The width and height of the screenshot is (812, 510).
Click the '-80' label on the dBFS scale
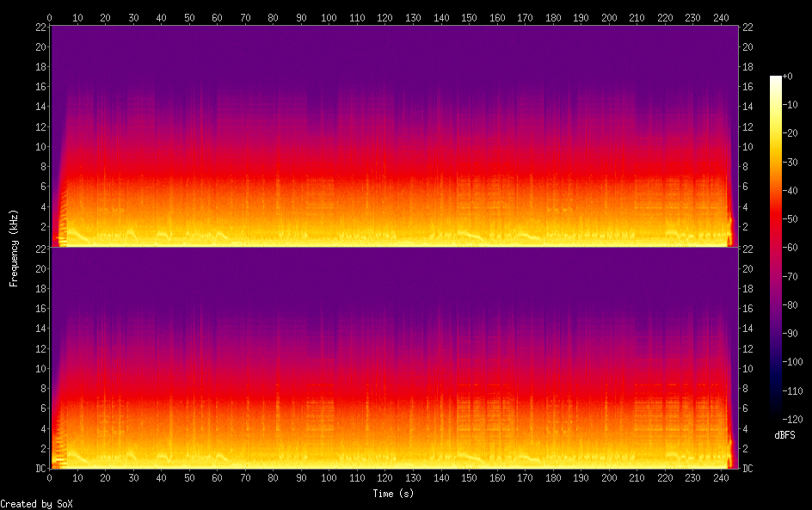(x=790, y=305)
